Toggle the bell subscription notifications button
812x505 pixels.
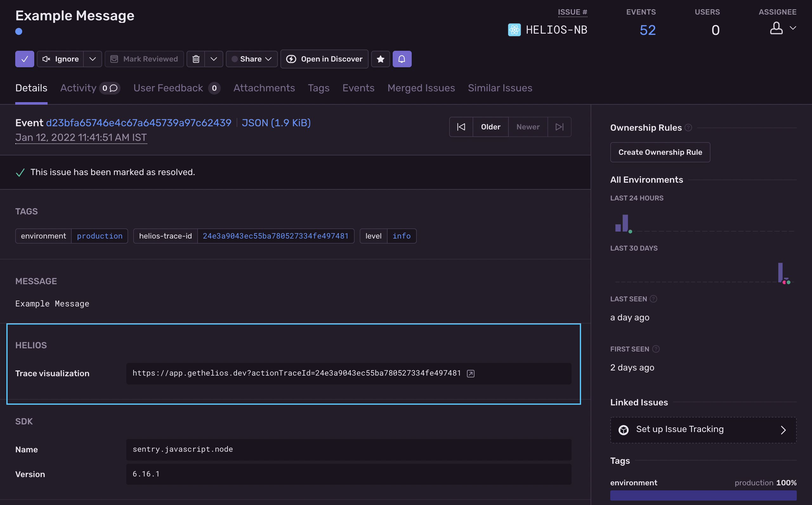(402, 59)
